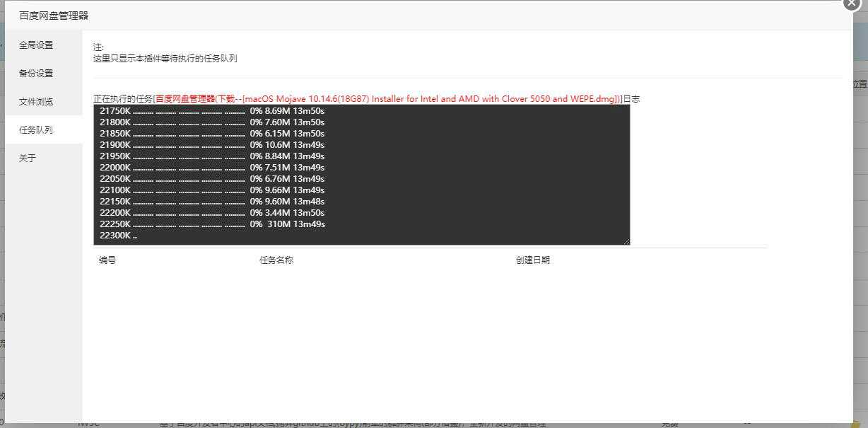Viewport: 868px width, 428px height.
Task: Open the 全局设置 section
Action: (36, 45)
